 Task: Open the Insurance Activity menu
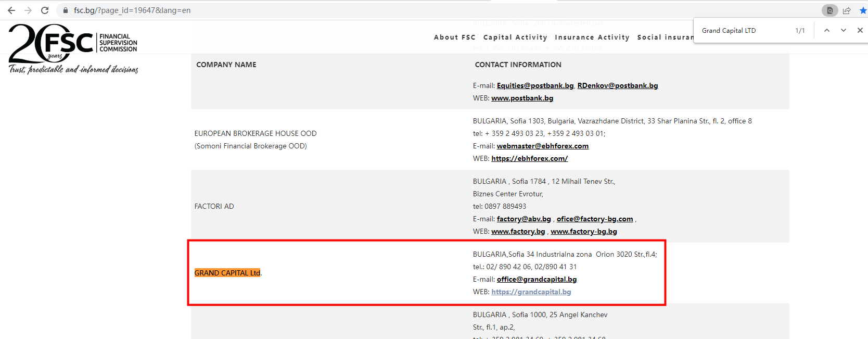pos(592,37)
